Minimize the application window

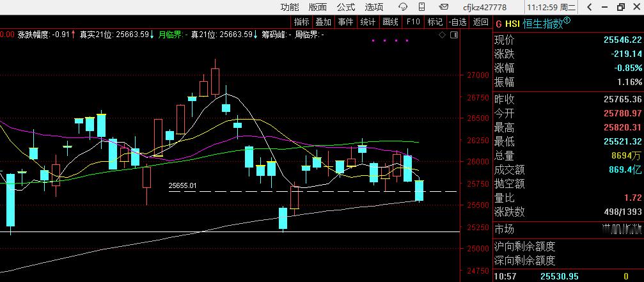tap(605, 7)
